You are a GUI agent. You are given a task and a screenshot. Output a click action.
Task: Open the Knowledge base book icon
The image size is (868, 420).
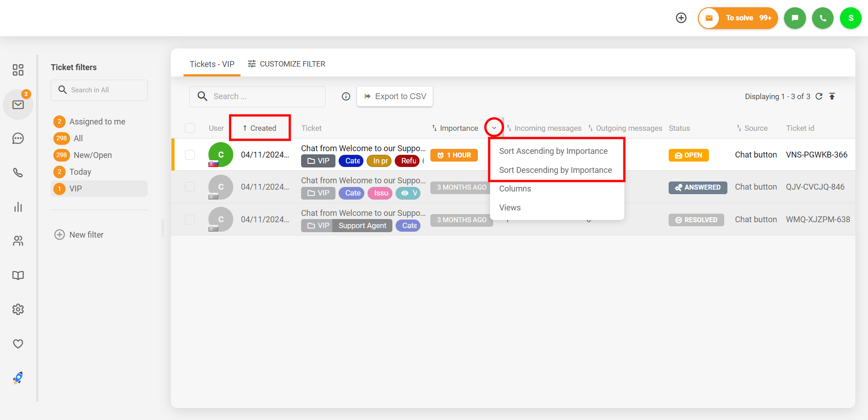[x=18, y=275]
